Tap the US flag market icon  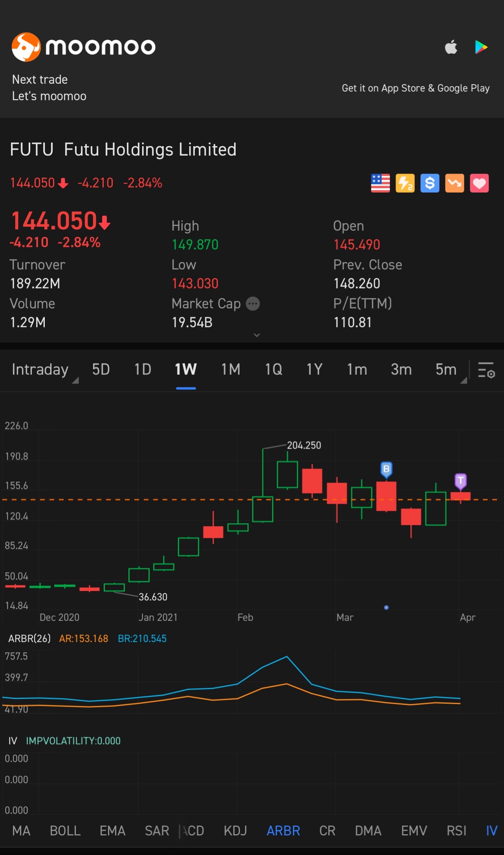click(x=380, y=183)
